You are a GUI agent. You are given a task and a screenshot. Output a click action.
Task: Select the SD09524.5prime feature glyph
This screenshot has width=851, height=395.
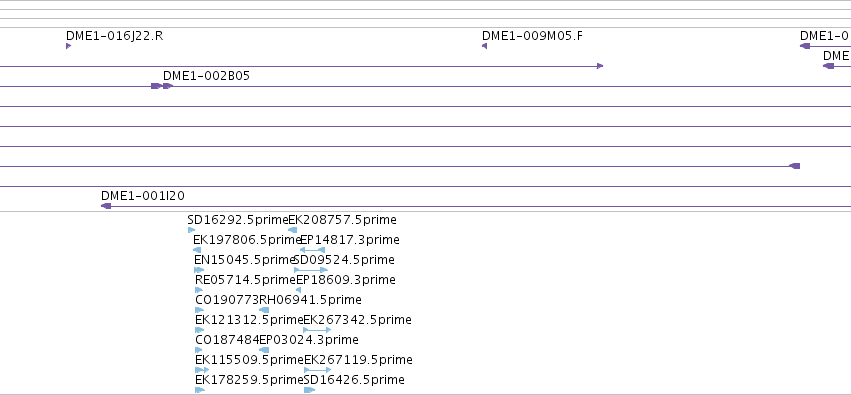(311, 270)
